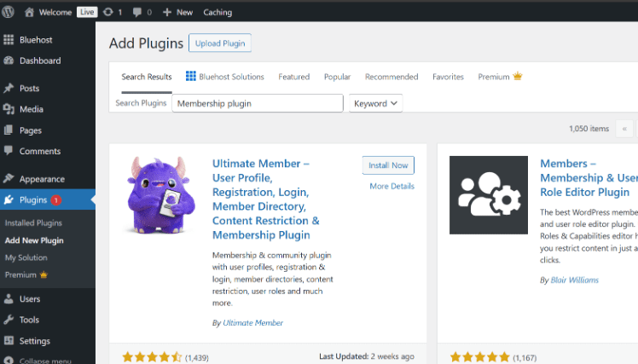Click the Members plugin thumbnail image
This screenshot has height=364, width=638.
[488, 195]
